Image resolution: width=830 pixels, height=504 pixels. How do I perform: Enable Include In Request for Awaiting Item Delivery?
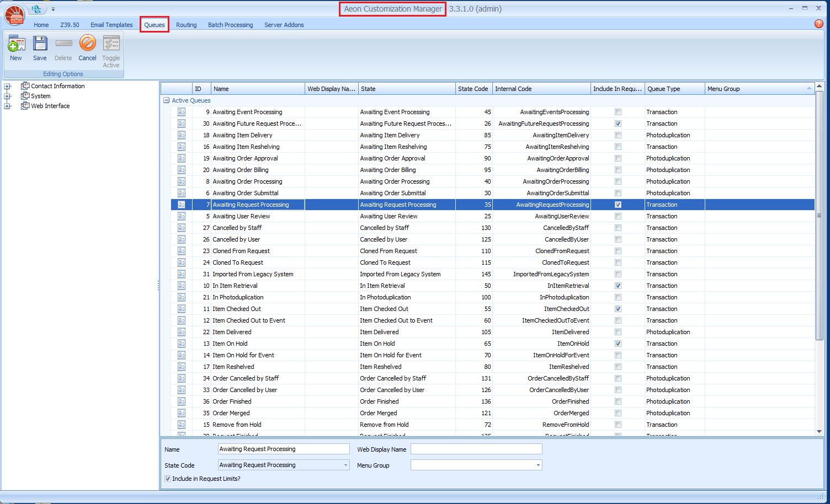(x=618, y=135)
